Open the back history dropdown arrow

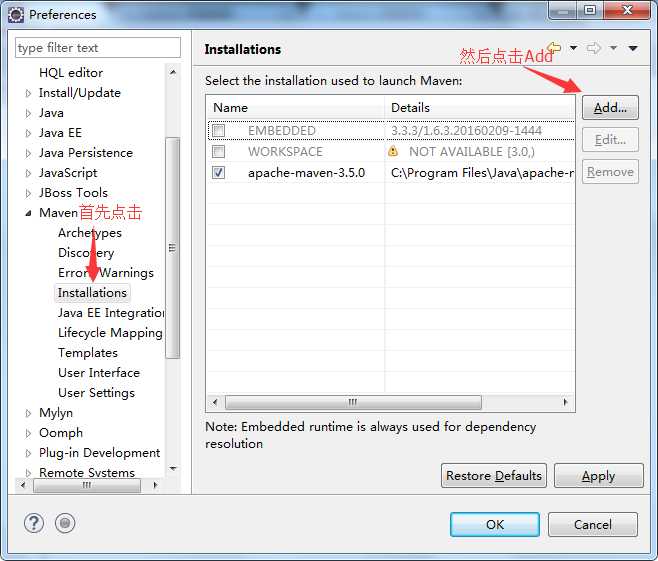[x=574, y=48]
